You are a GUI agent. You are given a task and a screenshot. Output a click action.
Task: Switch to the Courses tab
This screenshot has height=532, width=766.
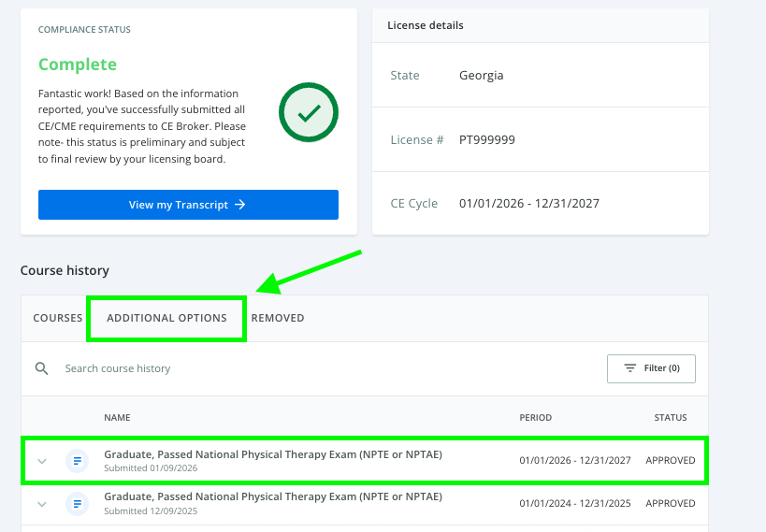(x=58, y=318)
